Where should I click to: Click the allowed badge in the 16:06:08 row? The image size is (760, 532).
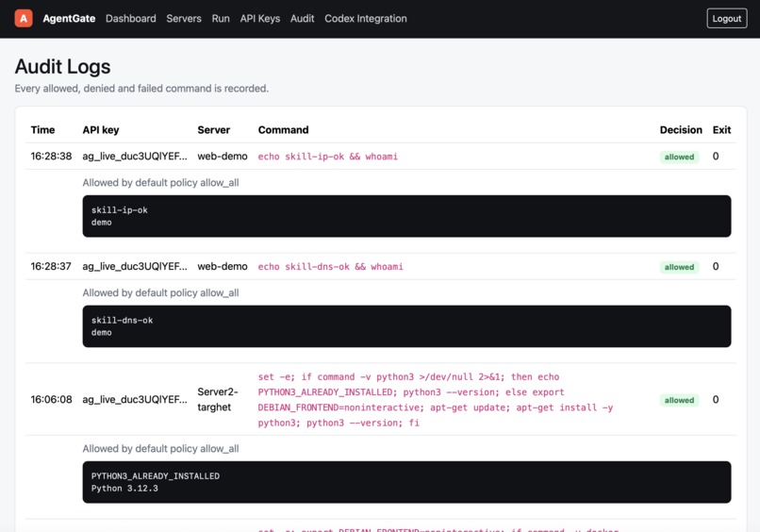[679, 400]
